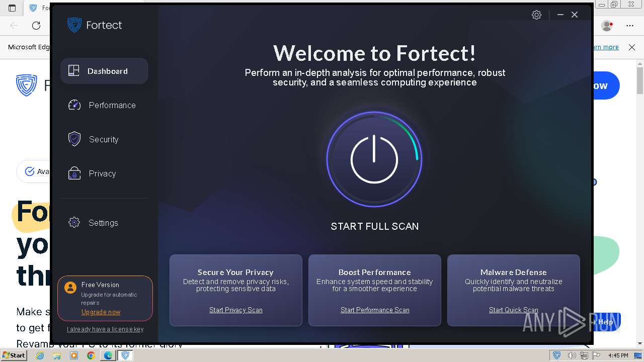This screenshot has width=644, height=362.
Task: Minimize the Fortect window
Action: click(x=560, y=15)
